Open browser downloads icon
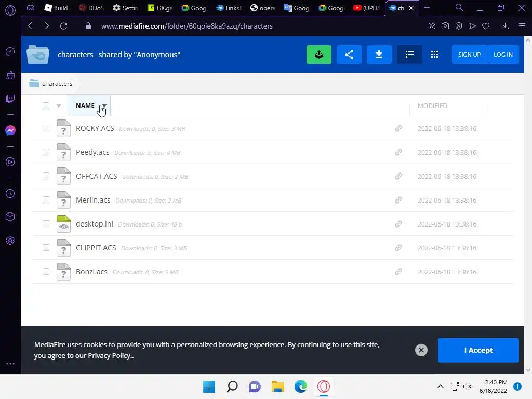Image resolution: width=532 pixels, height=399 pixels. click(505, 26)
